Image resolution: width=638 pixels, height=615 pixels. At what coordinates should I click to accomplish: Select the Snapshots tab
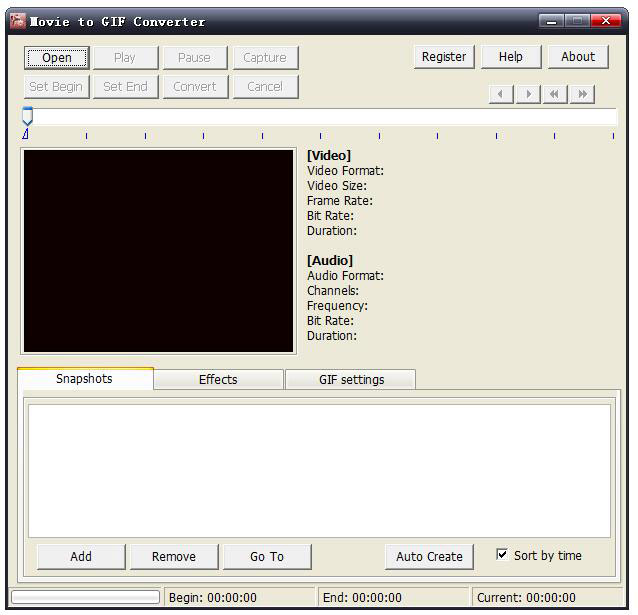pos(84,378)
